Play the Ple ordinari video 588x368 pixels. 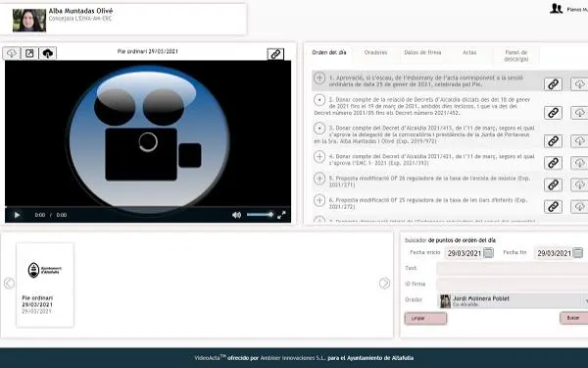point(17,215)
